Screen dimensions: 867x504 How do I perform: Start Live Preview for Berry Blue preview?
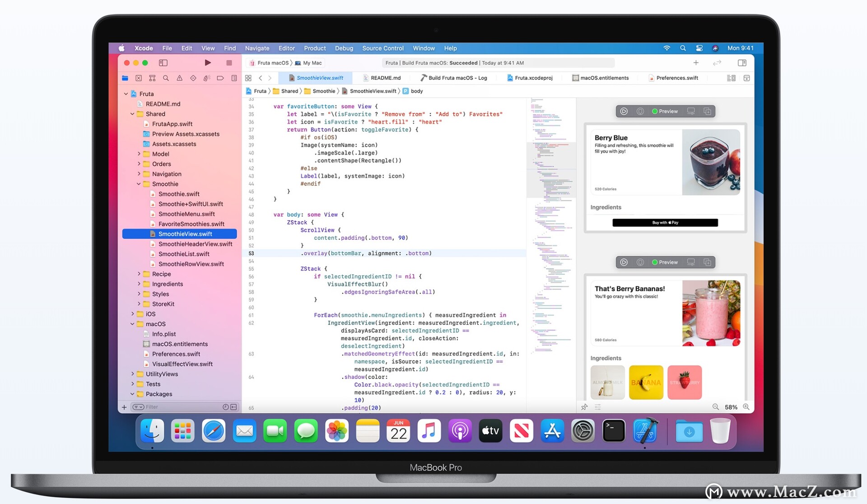point(624,111)
